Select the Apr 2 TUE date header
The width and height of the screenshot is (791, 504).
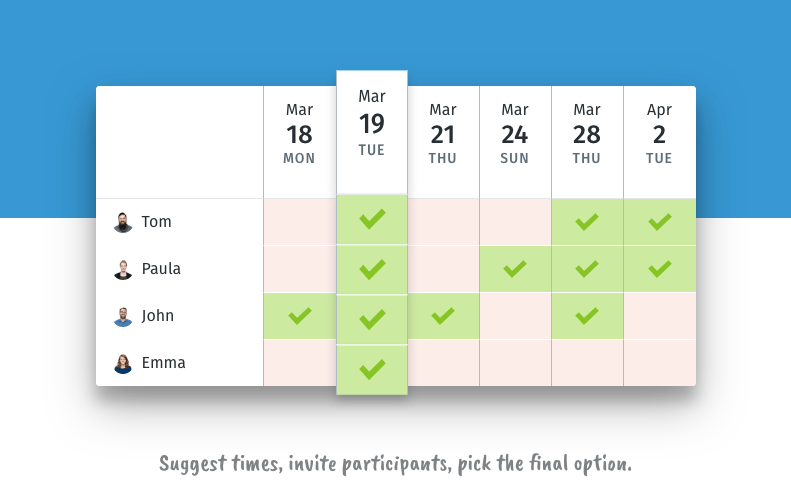[660, 142]
